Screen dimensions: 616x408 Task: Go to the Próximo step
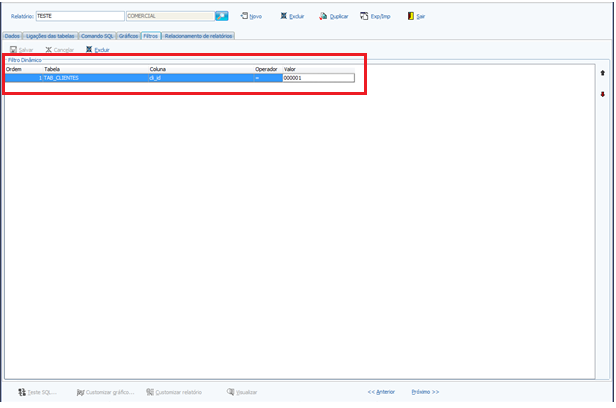coord(425,392)
